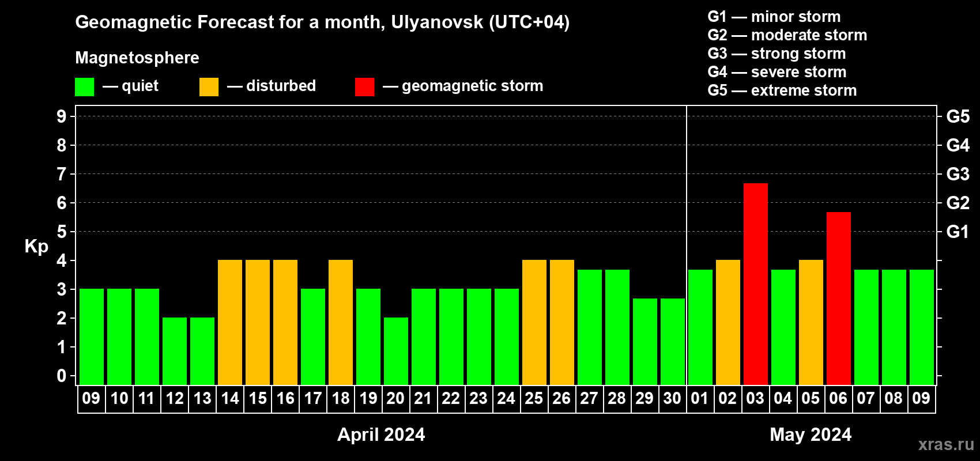980x461 pixels.
Task: Click 'G3 — strong storm' legend line
Action: click(x=777, y=54)
